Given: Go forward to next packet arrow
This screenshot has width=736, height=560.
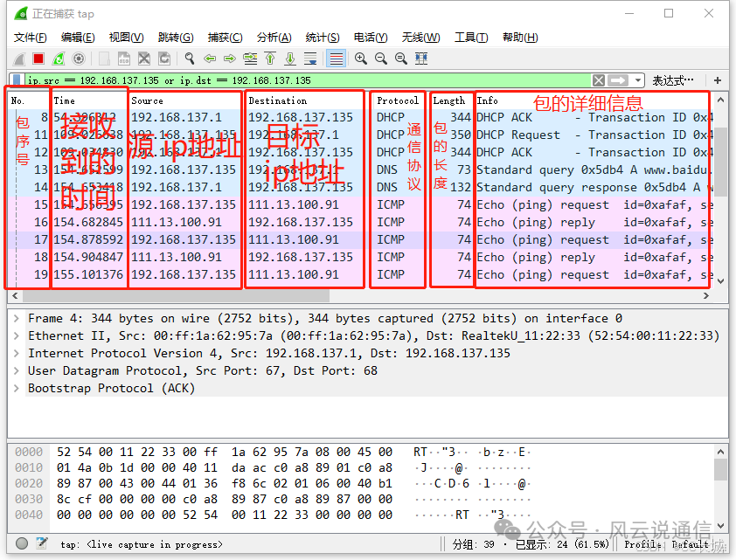Looking at the screenshot, I should point(230,59).
